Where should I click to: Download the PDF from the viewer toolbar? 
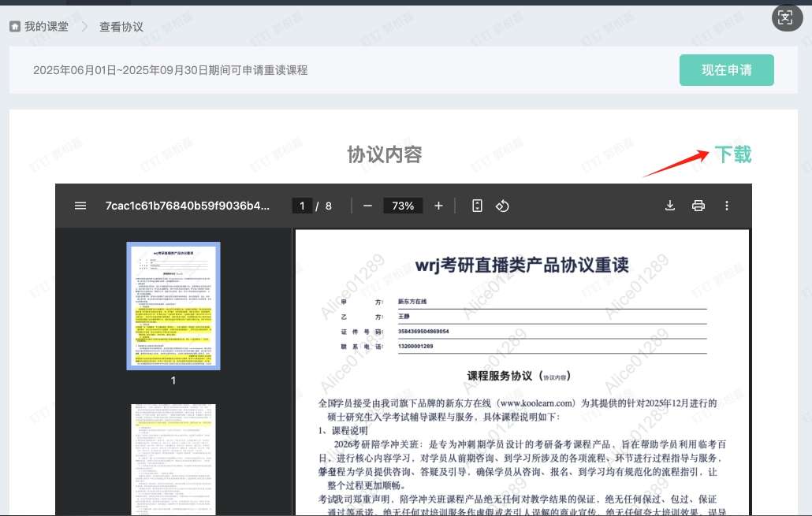tap(670, 206)
